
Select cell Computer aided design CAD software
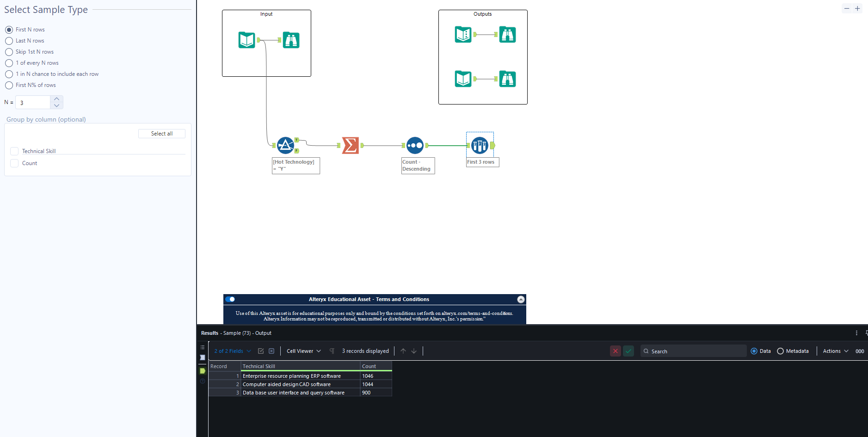tap(301, 384)
